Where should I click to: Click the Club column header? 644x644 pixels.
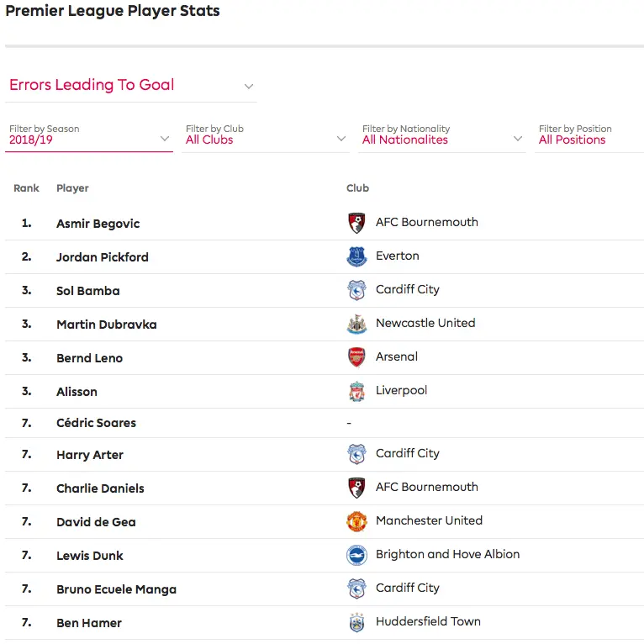357,188
